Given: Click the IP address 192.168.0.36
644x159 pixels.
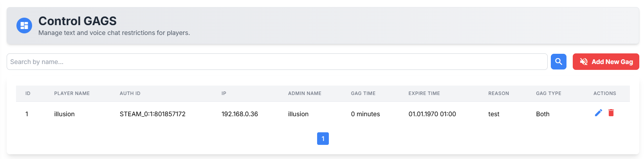Looking at the screenshot, I should pos(240,114).
